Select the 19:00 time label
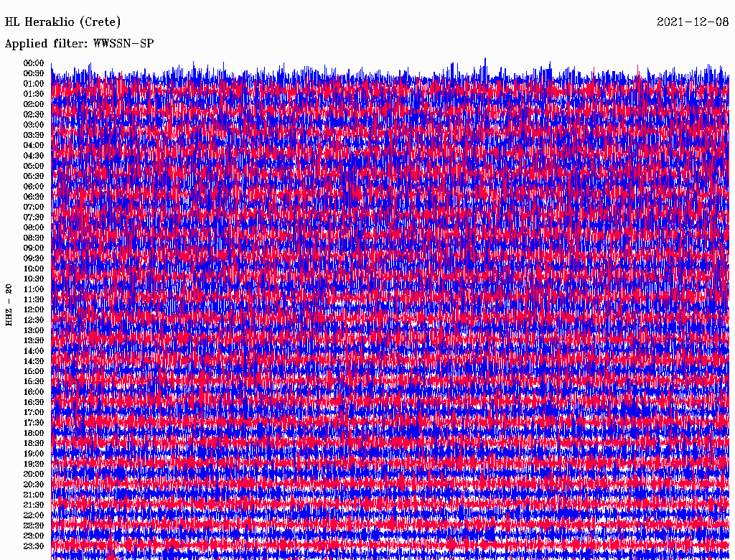This screenshot has width=735, height=560. pos(33,454)
